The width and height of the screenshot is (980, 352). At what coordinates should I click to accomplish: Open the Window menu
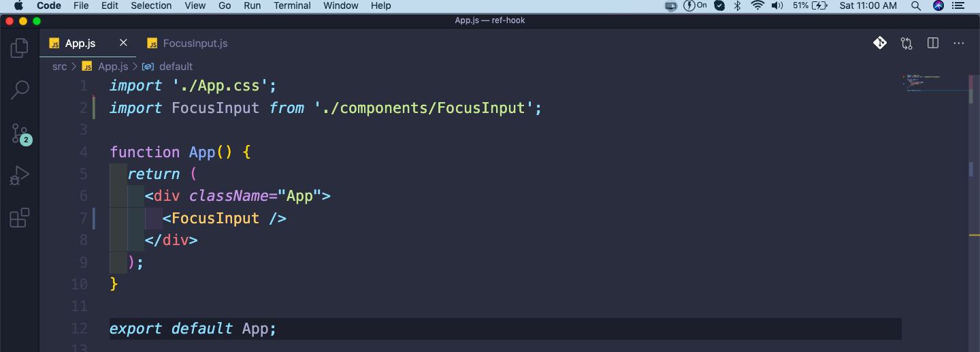(x=341, y=5)
